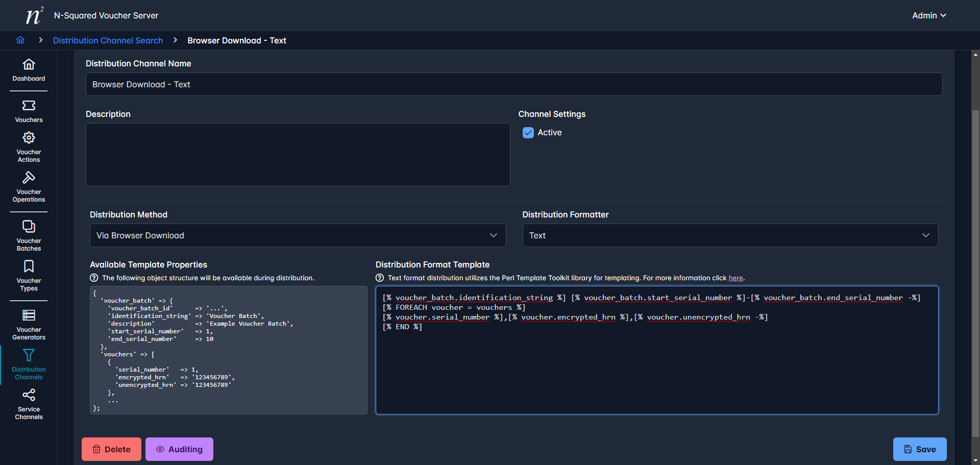
Task: Expand the Distribution Formatter dropdown
Action: click(730, 235)
